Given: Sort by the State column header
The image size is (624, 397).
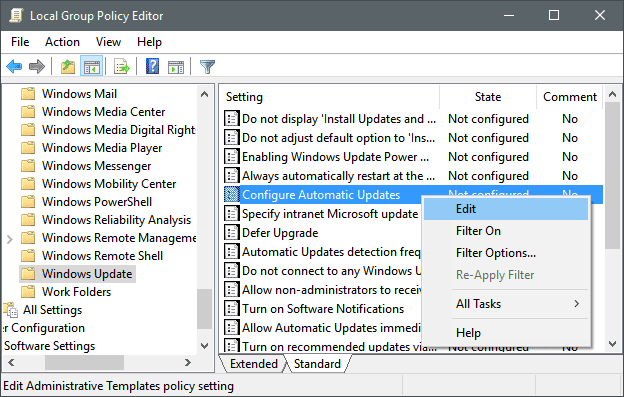Looking at the screenshot, I should [x=488, y=97].
